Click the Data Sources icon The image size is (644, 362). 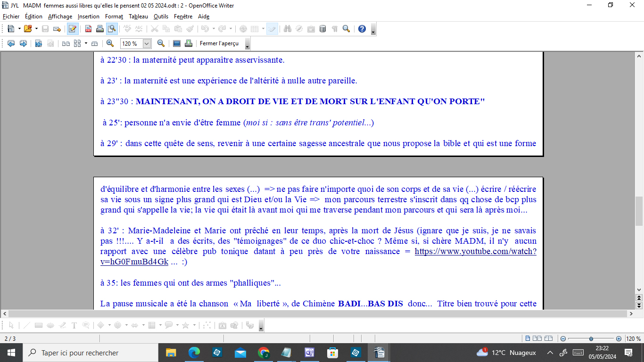[322, 29]
